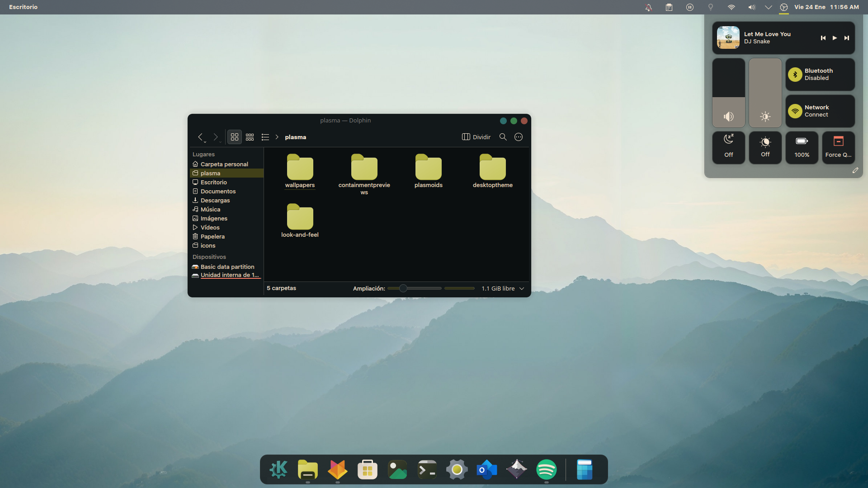Click the album art thumbnail

click(x=728, y=38)
